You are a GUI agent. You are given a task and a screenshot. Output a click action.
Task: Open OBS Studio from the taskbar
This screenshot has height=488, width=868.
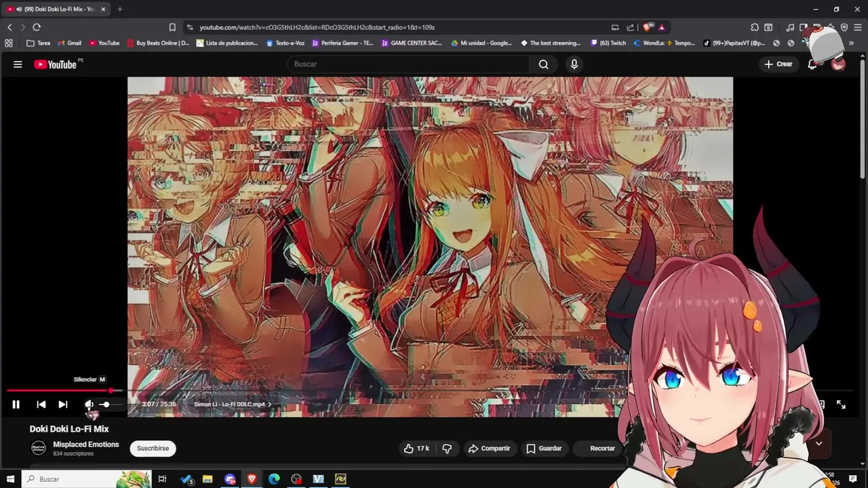296,479
